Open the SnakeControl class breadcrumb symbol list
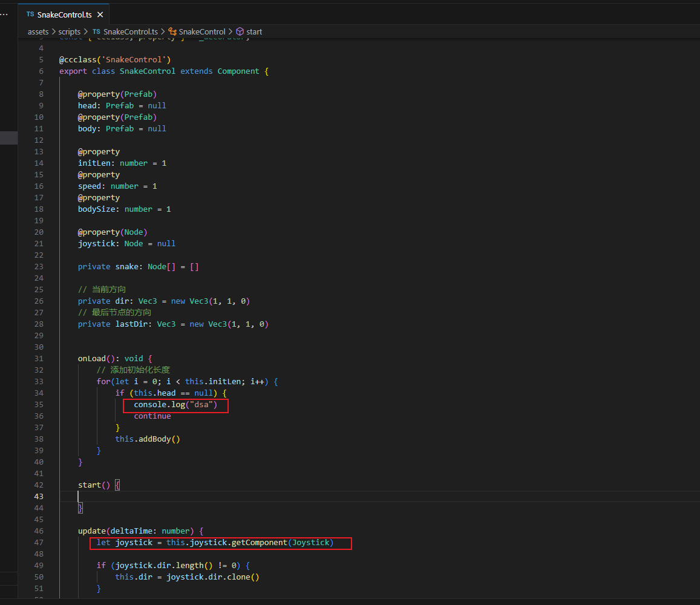 202,31
